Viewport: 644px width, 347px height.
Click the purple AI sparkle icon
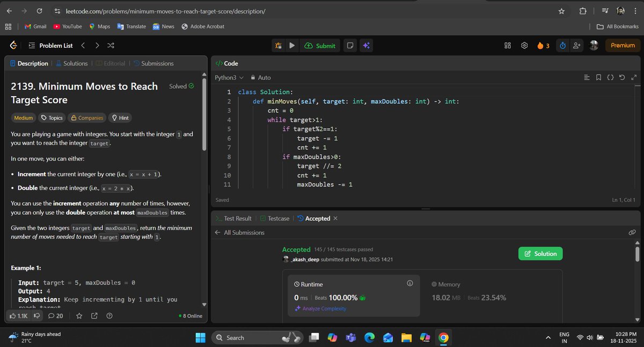tap(366, 46)
